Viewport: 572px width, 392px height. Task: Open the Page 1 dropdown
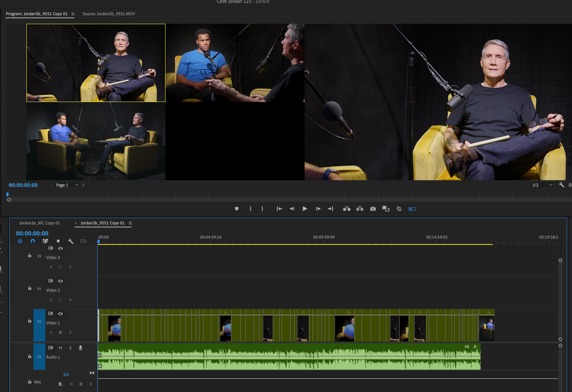[x=67, y=185]
